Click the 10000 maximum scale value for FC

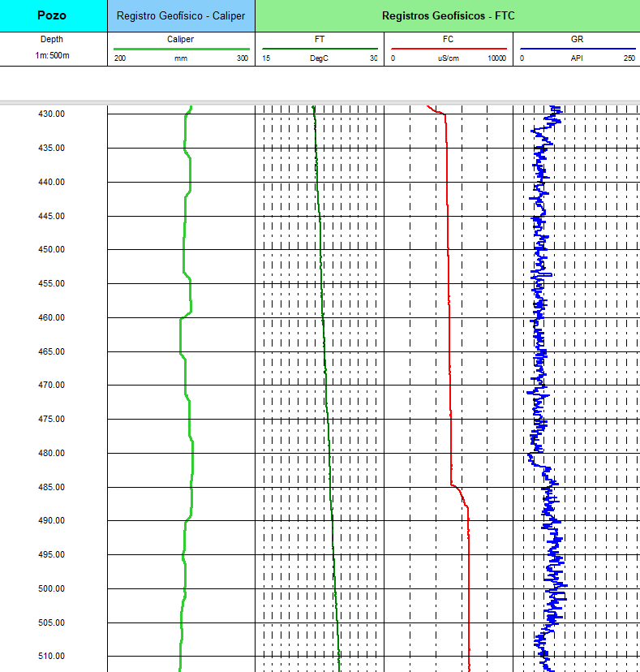496,58
